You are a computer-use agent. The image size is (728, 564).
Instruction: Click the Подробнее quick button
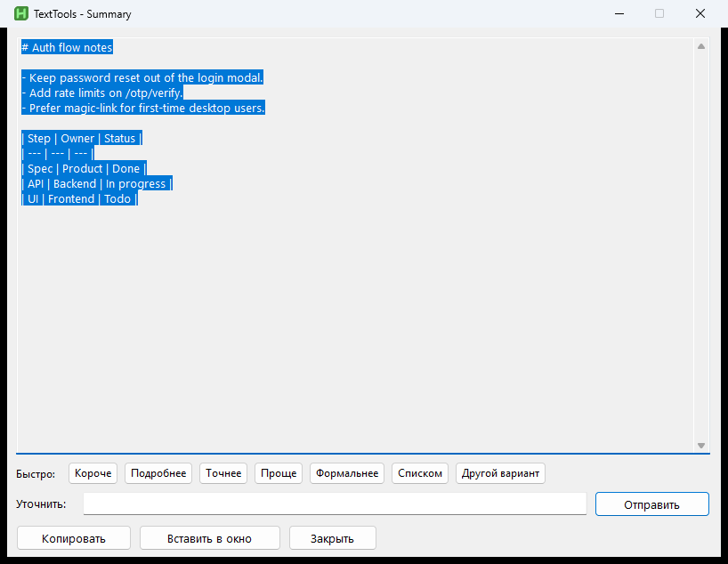tap(158, 473)
